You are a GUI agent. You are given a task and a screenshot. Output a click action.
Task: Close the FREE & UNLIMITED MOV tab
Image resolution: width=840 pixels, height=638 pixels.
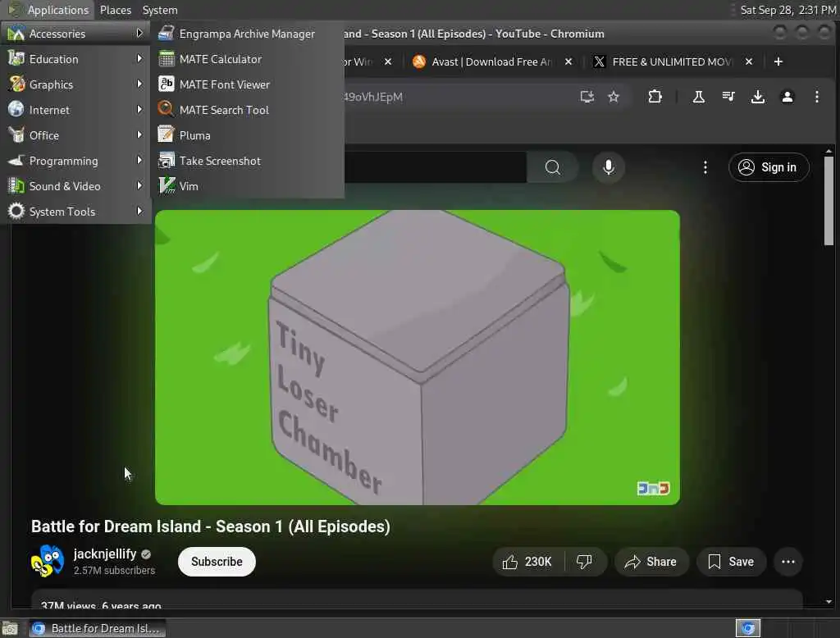point(749,62)
